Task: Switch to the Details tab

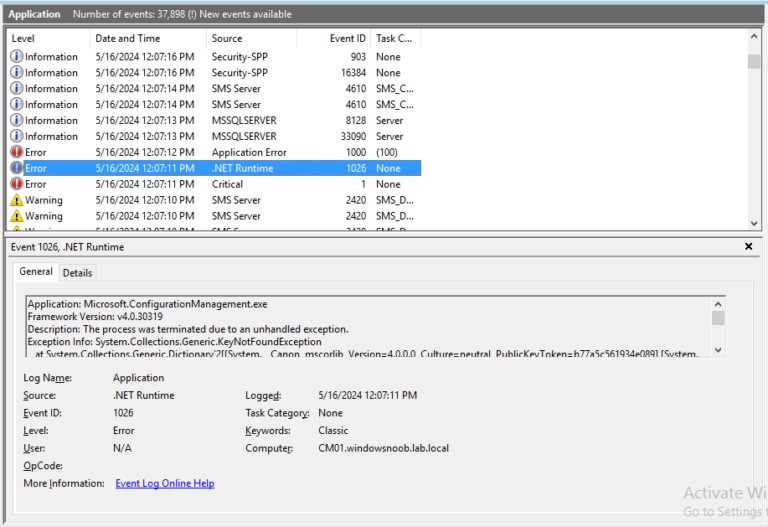Action: pos(77,272)
